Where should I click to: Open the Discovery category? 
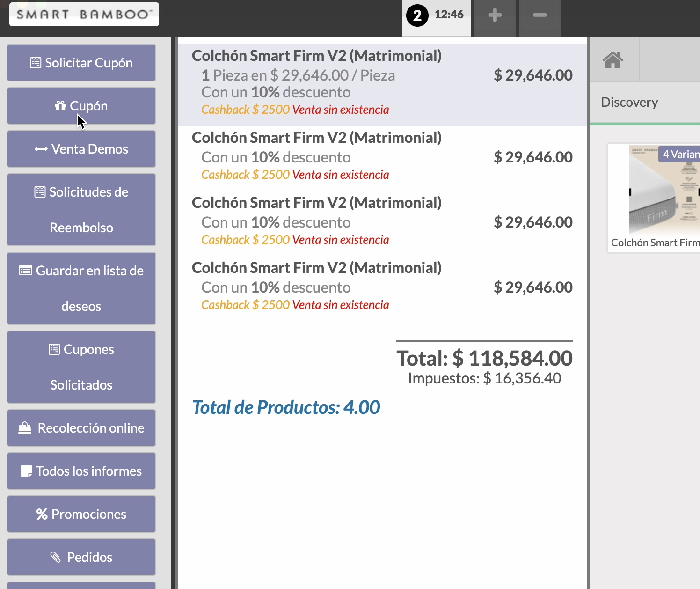point(645,102)
